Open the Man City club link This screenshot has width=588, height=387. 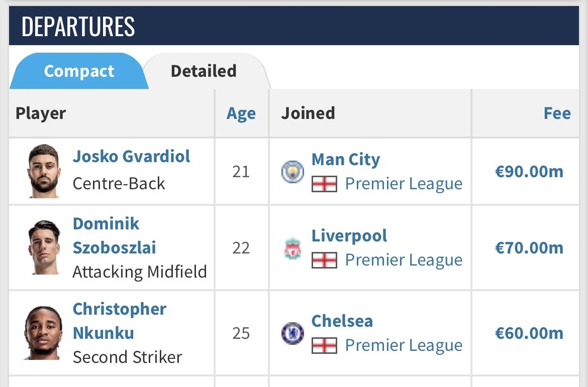[x=346, y=160]
